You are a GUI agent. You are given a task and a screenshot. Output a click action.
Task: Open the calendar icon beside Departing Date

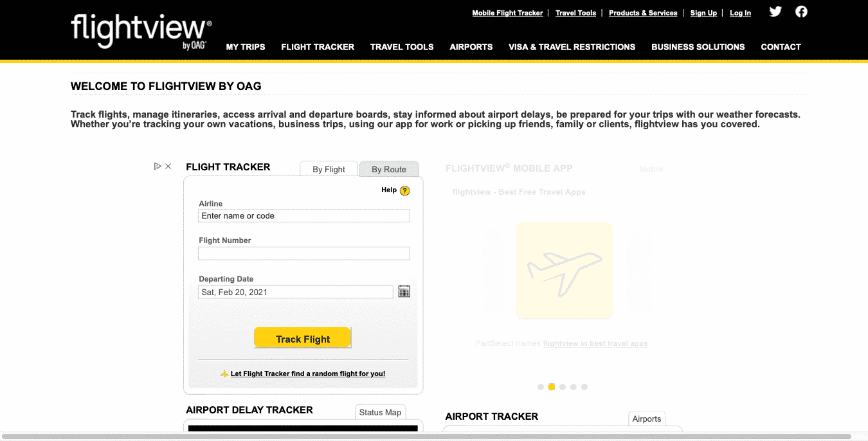[x=404, y=291]
